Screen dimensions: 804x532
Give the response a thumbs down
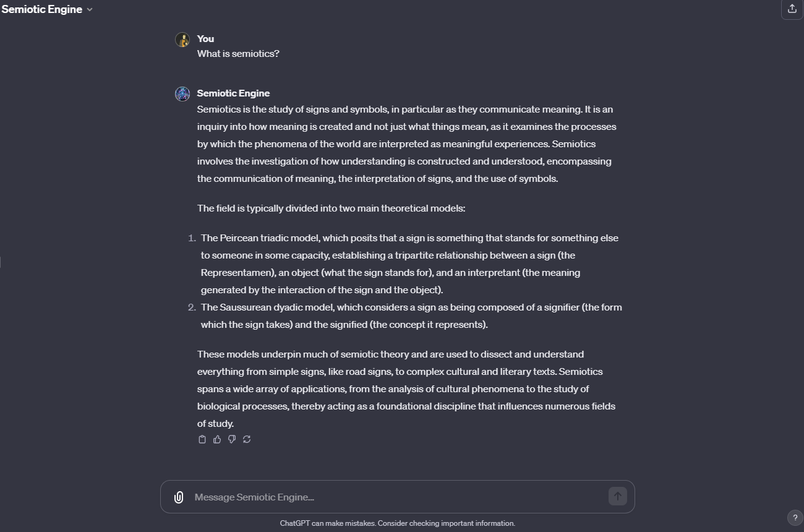coord(232,439)
